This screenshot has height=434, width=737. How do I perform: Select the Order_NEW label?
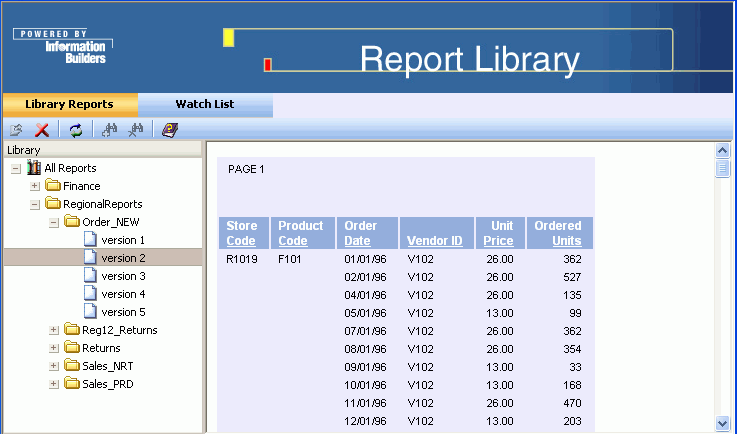111,222
